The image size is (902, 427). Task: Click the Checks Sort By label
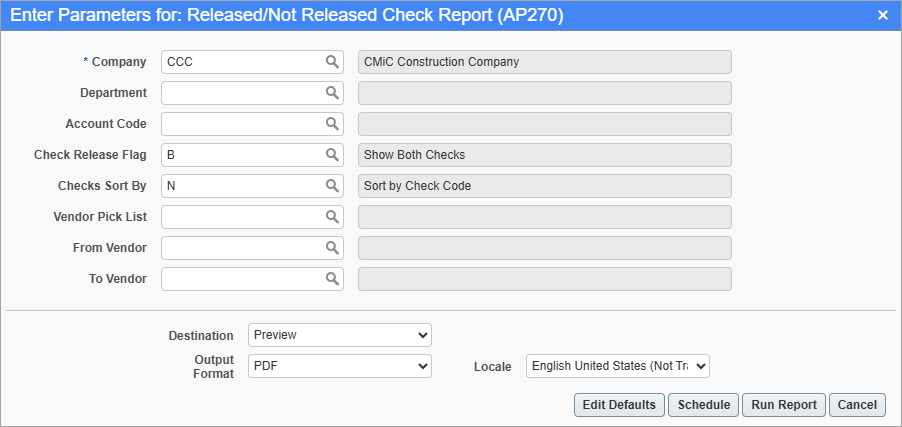pos(102,186)
